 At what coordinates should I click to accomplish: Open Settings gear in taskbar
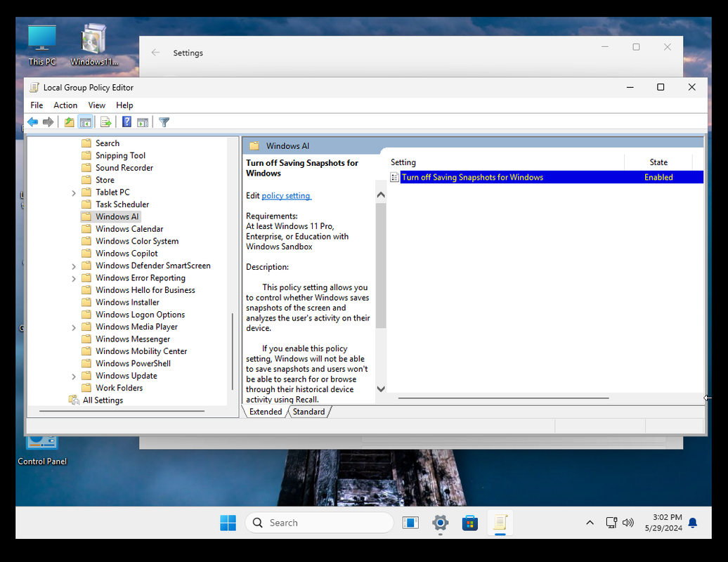(440, 523)
